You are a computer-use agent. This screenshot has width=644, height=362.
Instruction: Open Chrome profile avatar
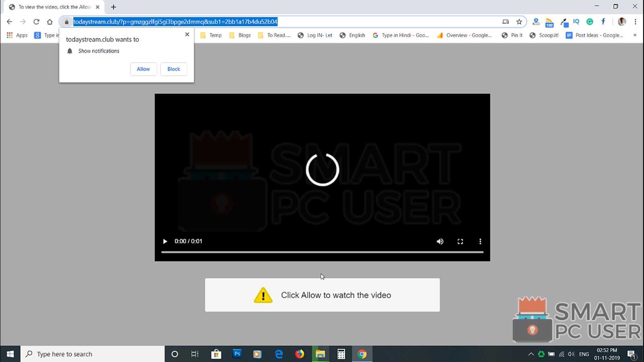[x=622, y=22]
